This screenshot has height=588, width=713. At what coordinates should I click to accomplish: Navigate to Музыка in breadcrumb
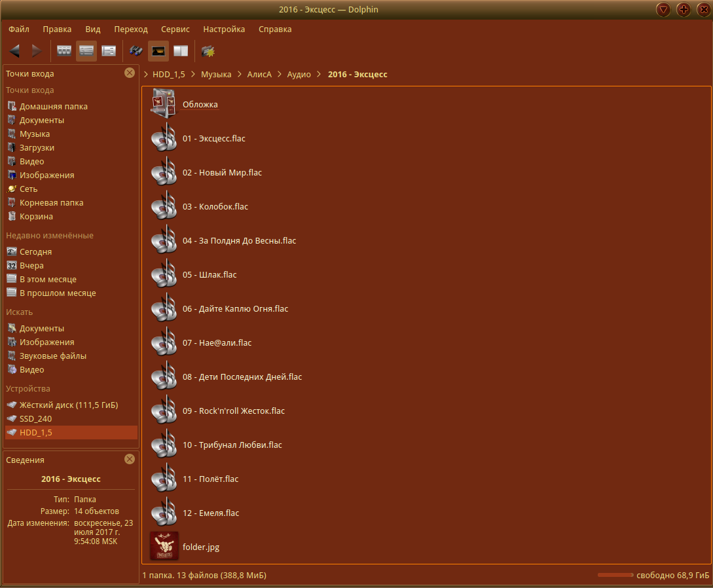216,74
